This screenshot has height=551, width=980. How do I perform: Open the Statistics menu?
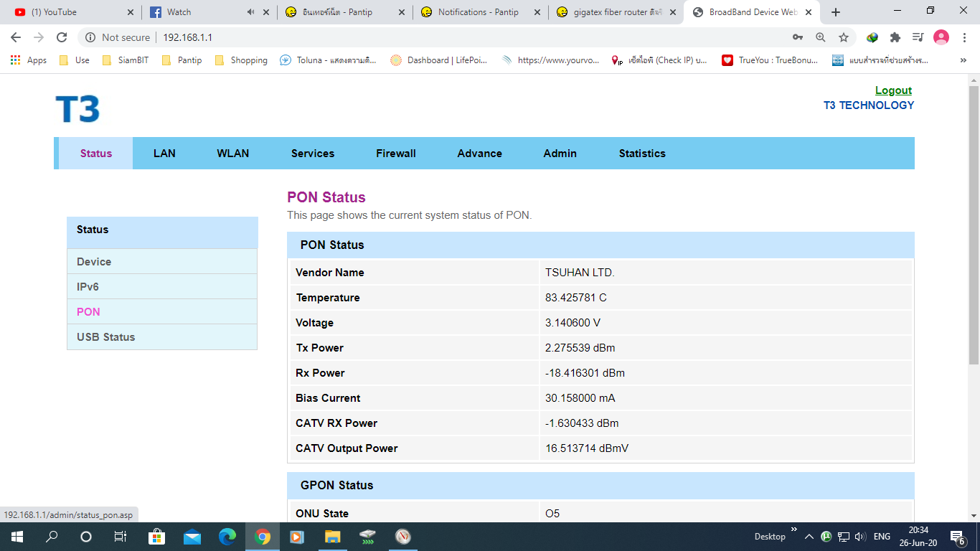642,154
